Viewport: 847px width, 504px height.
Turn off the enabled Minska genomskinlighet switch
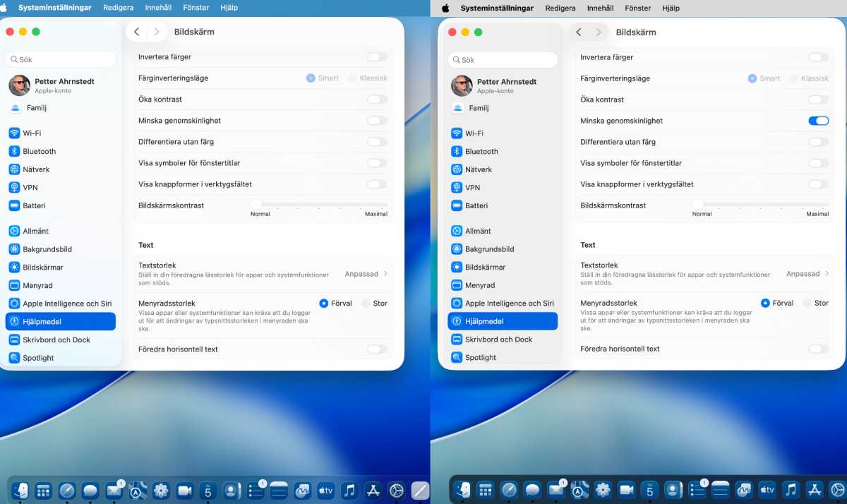coord(818,121)
